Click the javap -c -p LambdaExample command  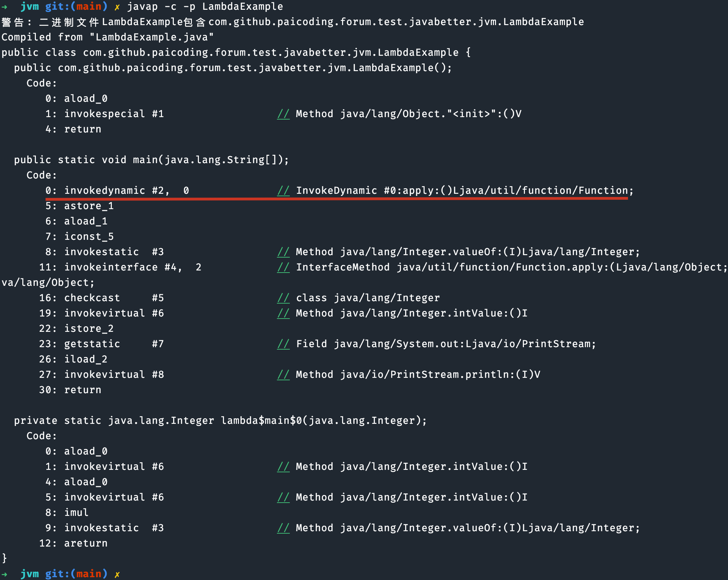click(x=205, y=7)
